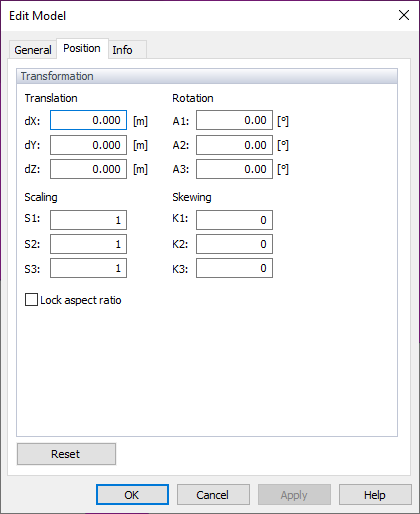Focus the A1 rotation field
420x514 pixels.
pyautogui.click(x=234, y=120)
